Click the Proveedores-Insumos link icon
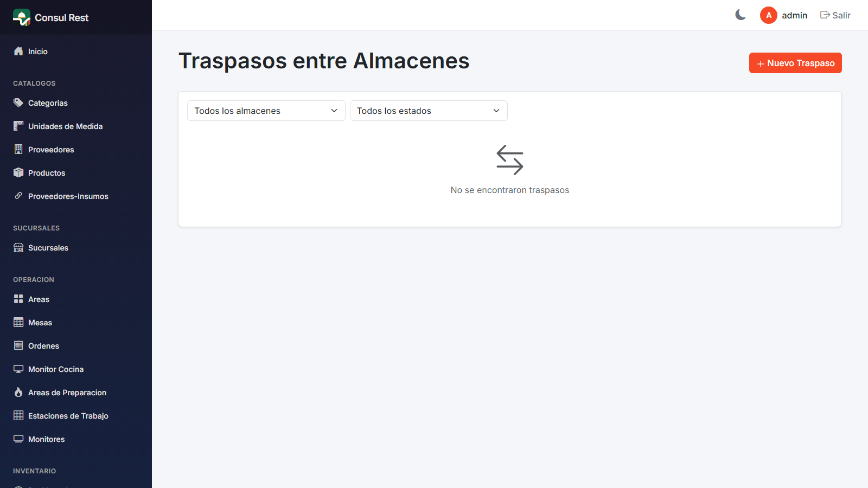The height and width of the screenshot is (488, 868). tap(18, 196)
